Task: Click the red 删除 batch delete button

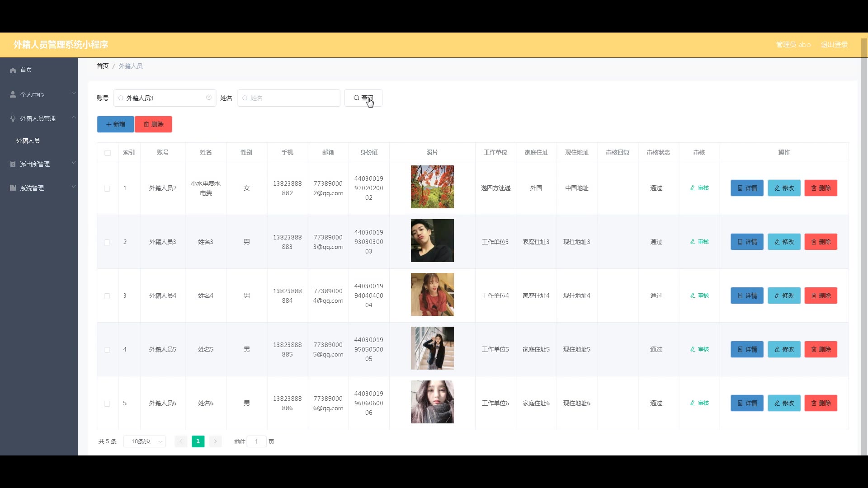Action: pyautogui.click(x=153, y=124)
